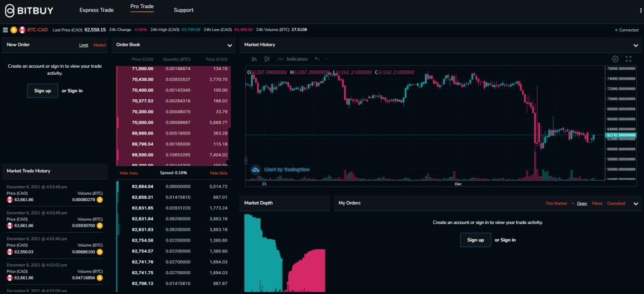Click the Bitcoin coin icon in ticker bar
This screenshot has height=294, width=644.
click(x=13, y=30)
